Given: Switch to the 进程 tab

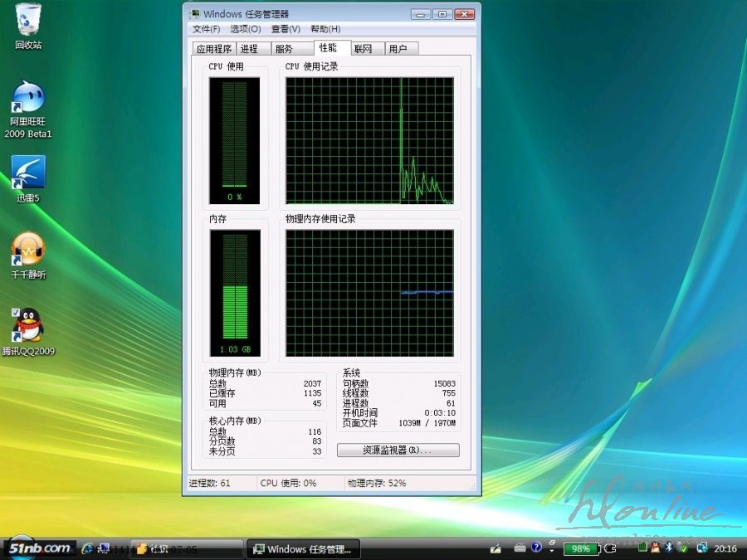Looking at the screenshot, I should tap(249, 49).
